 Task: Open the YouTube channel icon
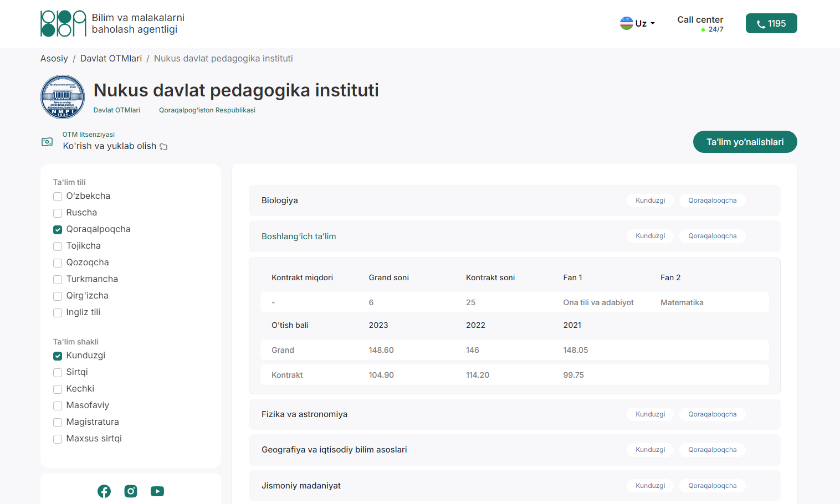click(157, 491)
